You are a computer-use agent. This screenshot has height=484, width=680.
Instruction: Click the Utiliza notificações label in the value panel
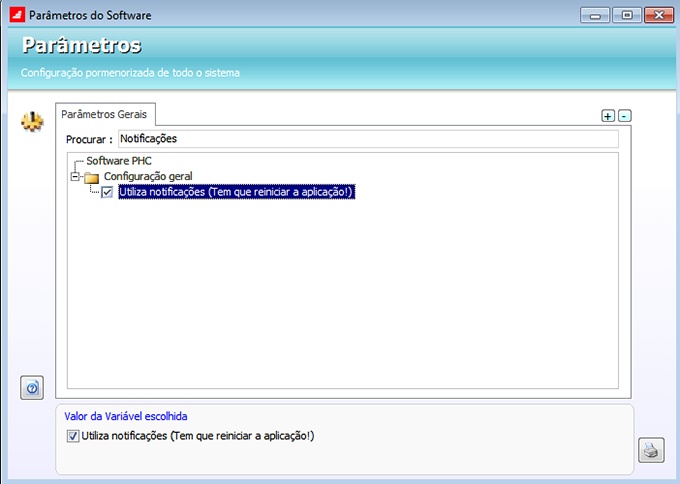pos(198,436)
